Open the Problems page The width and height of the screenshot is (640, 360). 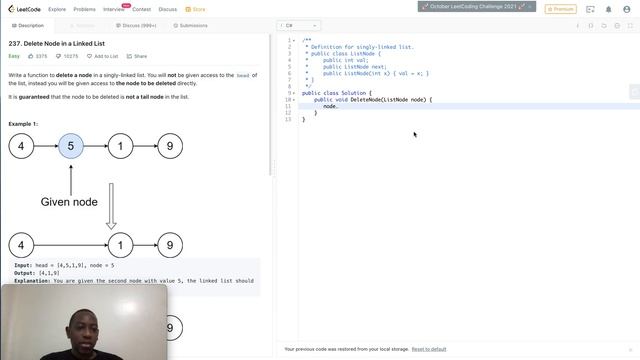(x=84, y=9)
